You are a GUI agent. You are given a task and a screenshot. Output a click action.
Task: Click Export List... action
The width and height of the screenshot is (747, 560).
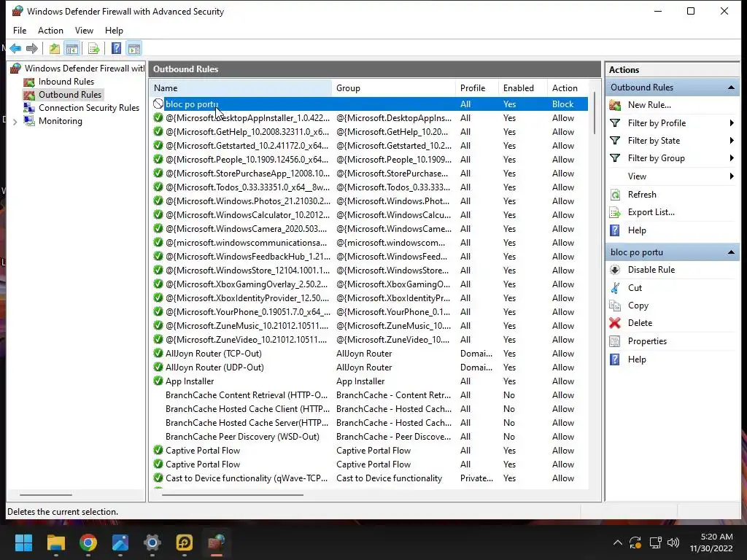tap(651, 212)
